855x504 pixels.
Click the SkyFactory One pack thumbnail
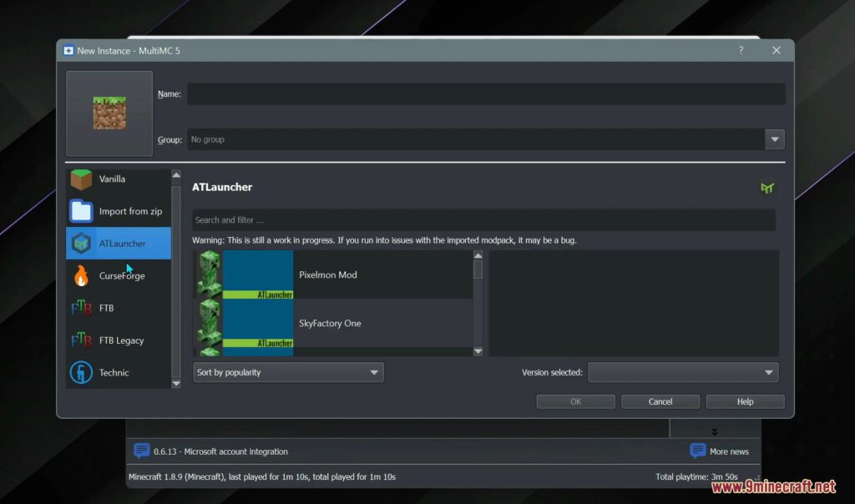245,323
